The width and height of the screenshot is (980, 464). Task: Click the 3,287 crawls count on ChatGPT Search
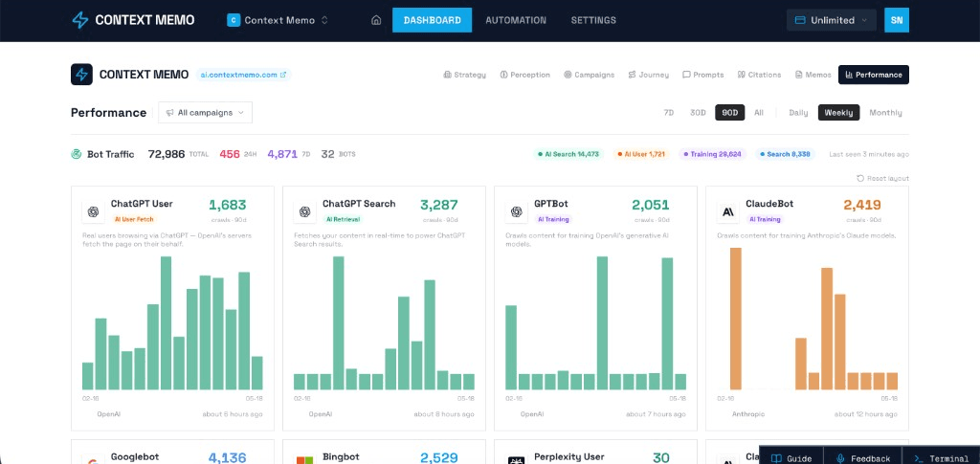click(438, 205)
